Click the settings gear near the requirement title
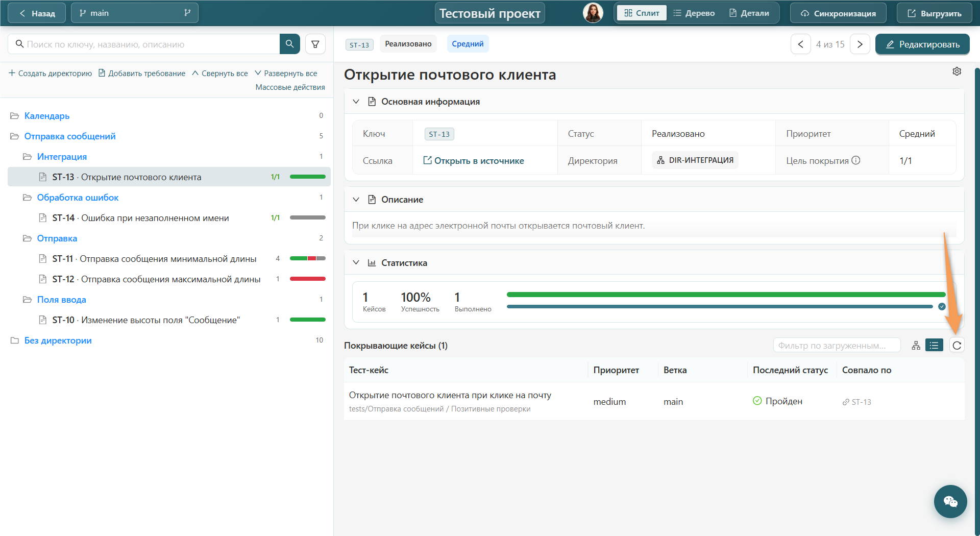This screenshot has width=980, height=536. 957,71
